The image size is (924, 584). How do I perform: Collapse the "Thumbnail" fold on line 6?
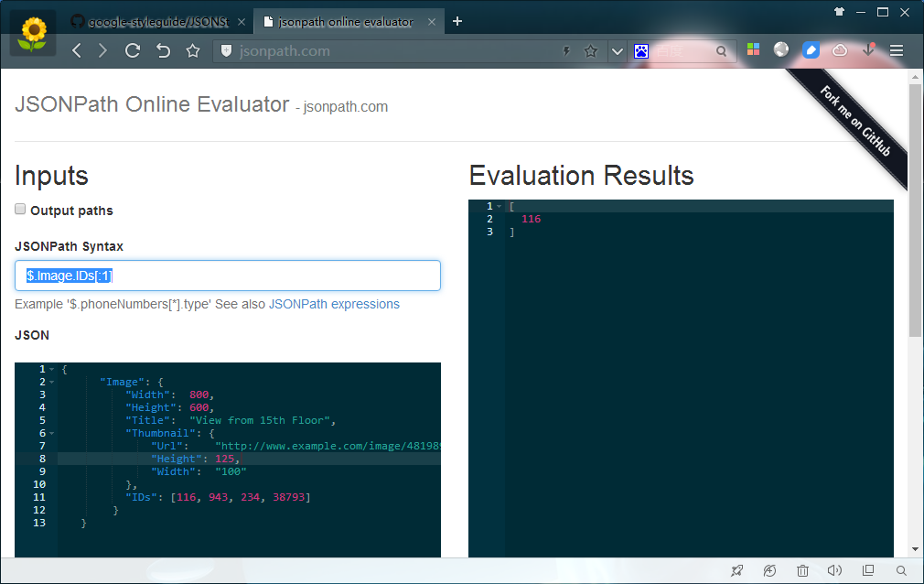[52, 434]
